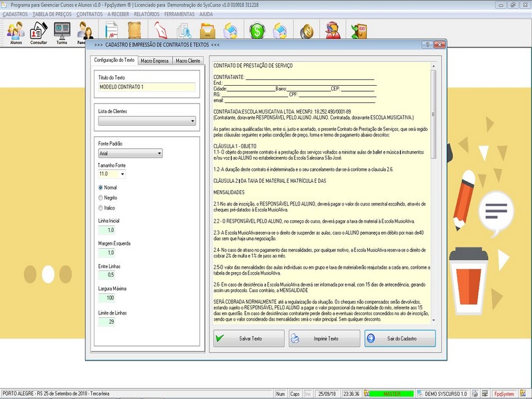532x399 pixels.
Task: Click the Entre Linhas value field
Action: [x=106, y=275]
